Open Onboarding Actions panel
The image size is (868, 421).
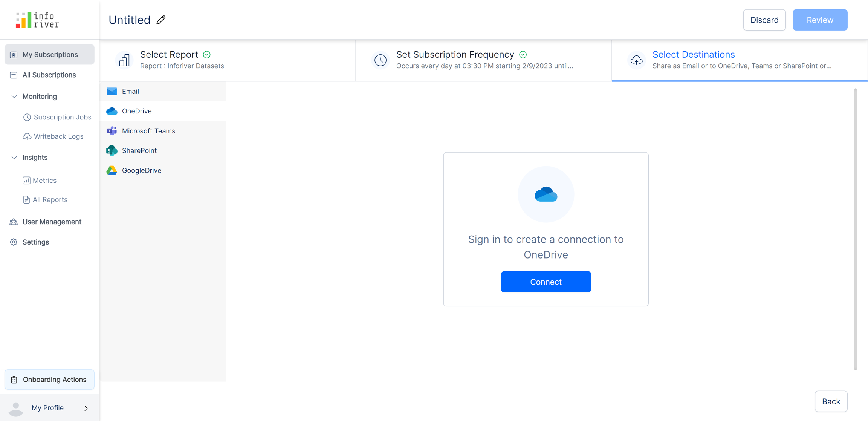pyautogui.click(x=49, y=380)
